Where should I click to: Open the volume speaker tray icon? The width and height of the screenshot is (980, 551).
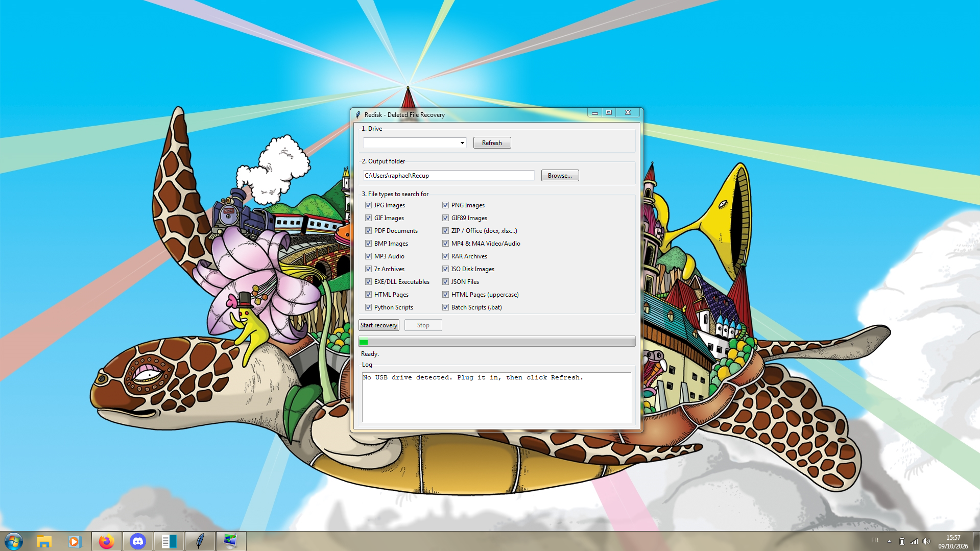pyautogui.click(x=926, y=541)
